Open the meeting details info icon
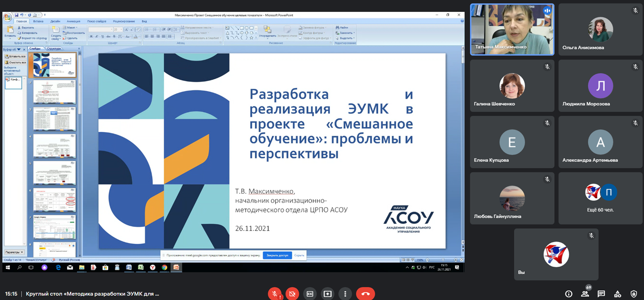Viewport: 644px width, 300px height. 569,294
